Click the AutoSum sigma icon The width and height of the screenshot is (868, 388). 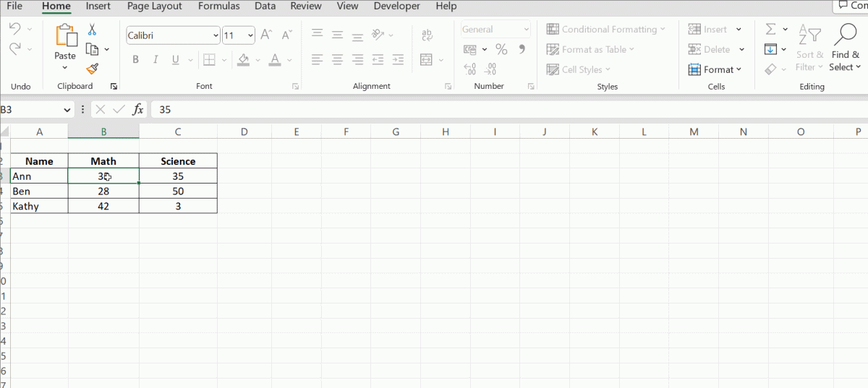click(770, 30)
